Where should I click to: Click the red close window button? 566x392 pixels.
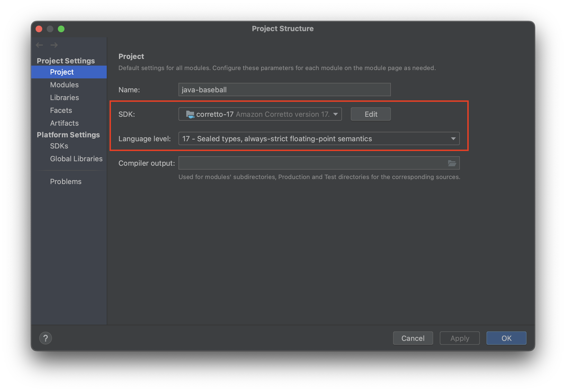coord(39,29)
